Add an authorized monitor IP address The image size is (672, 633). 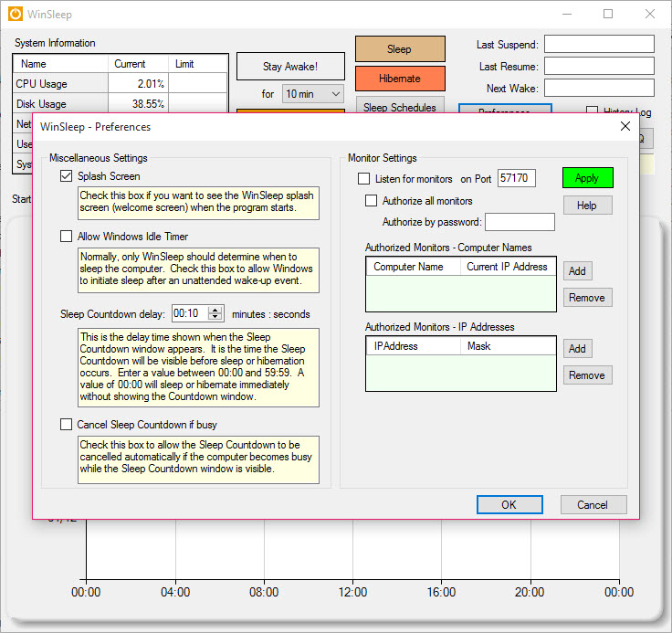click(577, 349)
